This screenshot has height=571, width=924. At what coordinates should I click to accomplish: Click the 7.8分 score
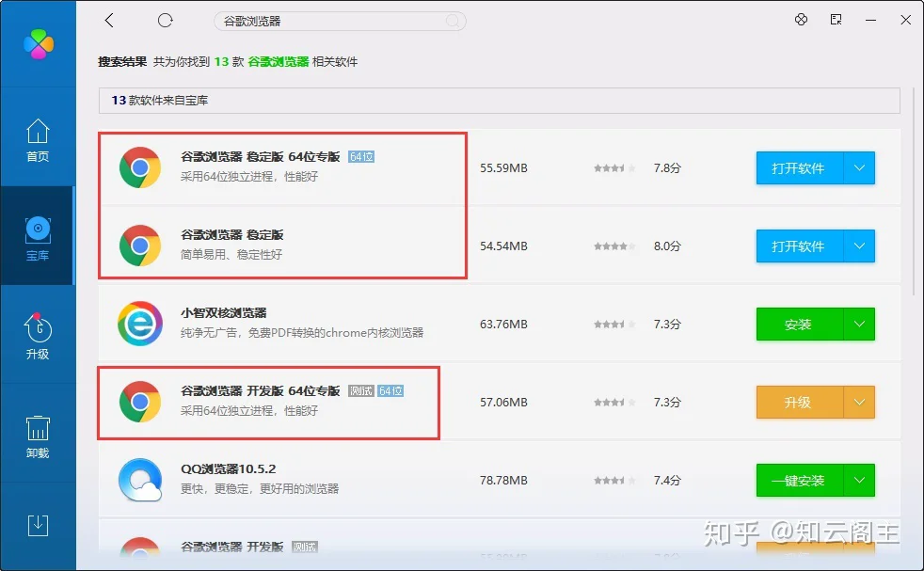click(x=667, y=168)
